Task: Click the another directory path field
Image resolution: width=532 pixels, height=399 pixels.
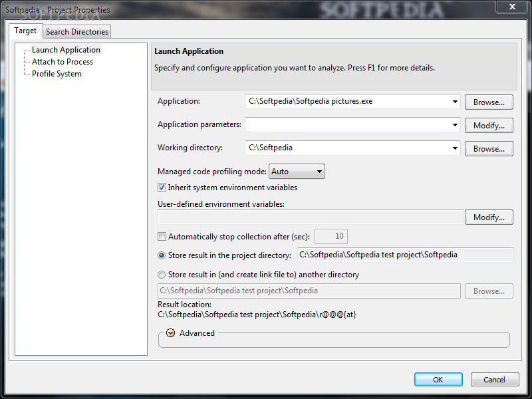Action: [x=309, y=291]
